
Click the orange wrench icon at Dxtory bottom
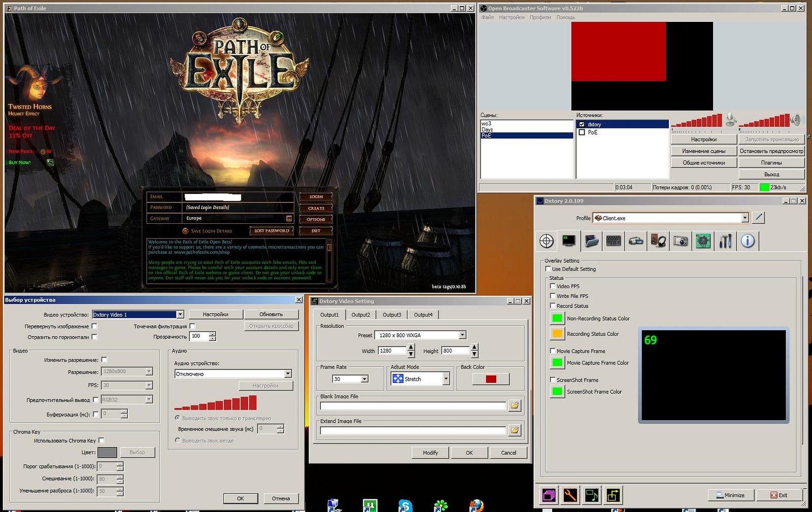pyautogui.click(x=570, y=495)
